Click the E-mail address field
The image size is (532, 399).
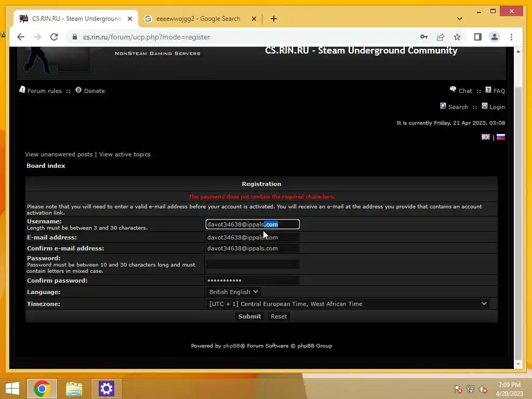pyautogui.click(x=252, y=237)
